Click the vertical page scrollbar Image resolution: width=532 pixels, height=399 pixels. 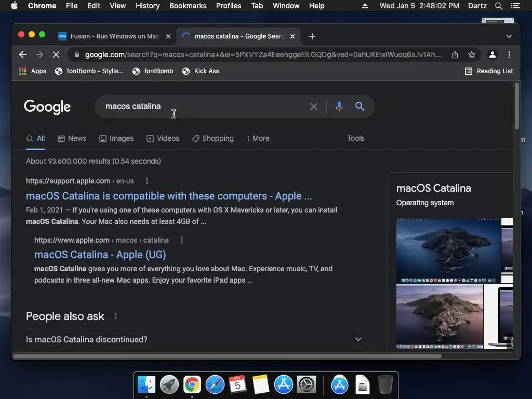pyautogui.click(x=516, y=106)
